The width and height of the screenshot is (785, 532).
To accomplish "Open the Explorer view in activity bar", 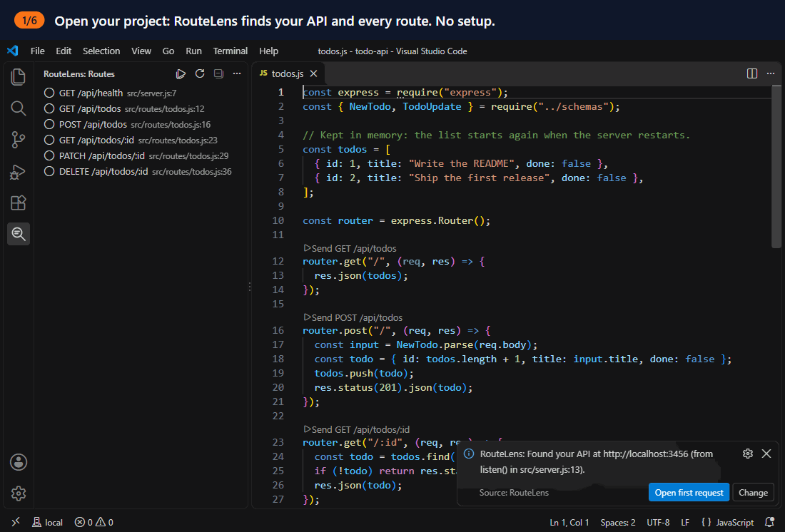I will click(x=18, y=76).
